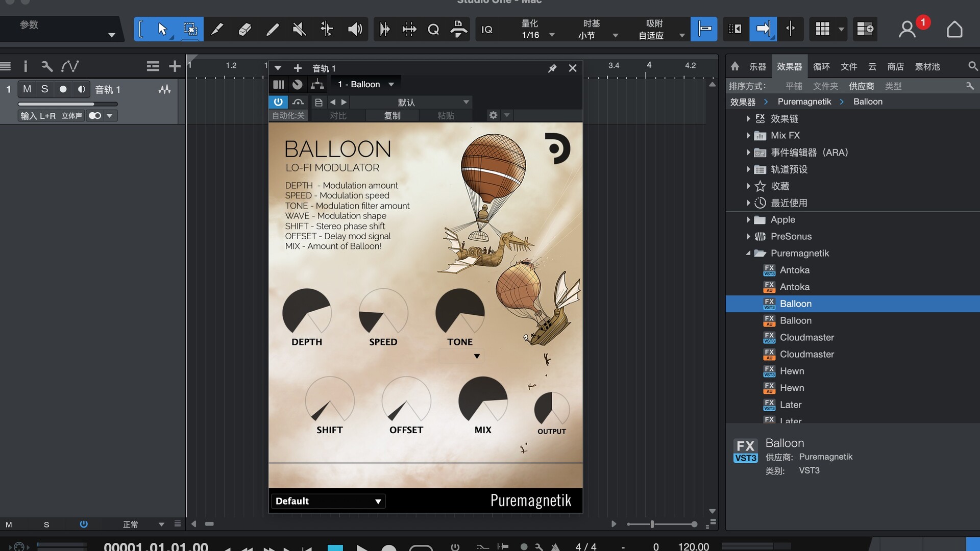Open track inspector i icon
980x551 pixels.
[x=26, y=66]
